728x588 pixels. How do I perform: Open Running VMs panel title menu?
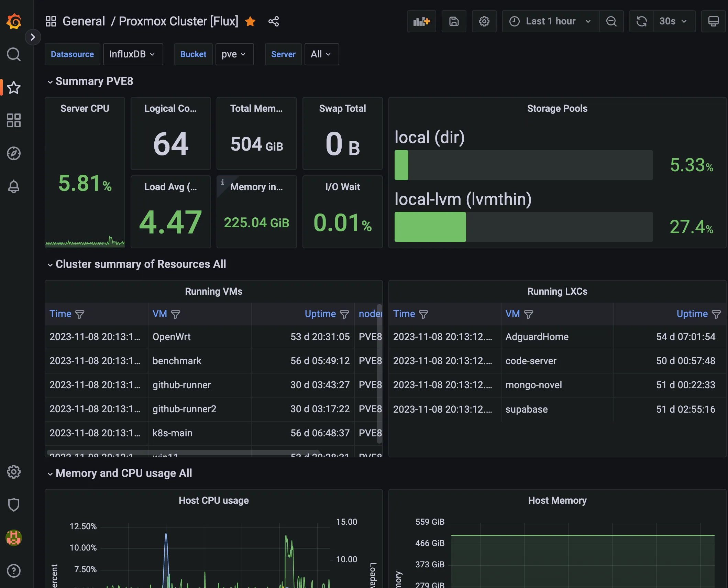(x=213, y=292)
